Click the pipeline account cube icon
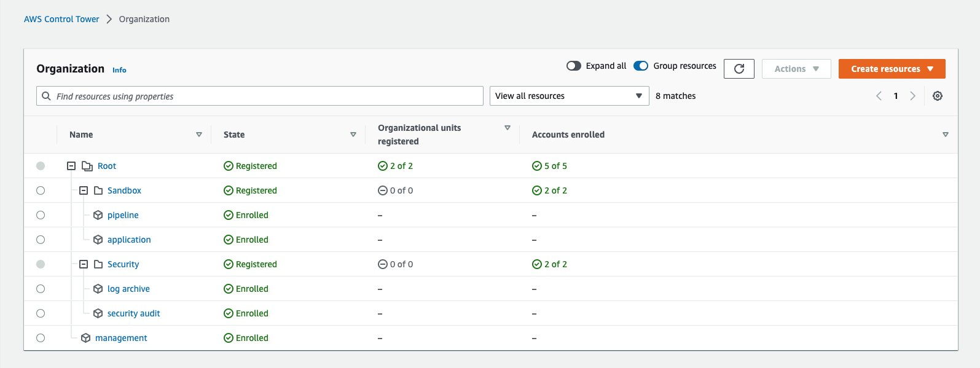 tap(98, 215)
